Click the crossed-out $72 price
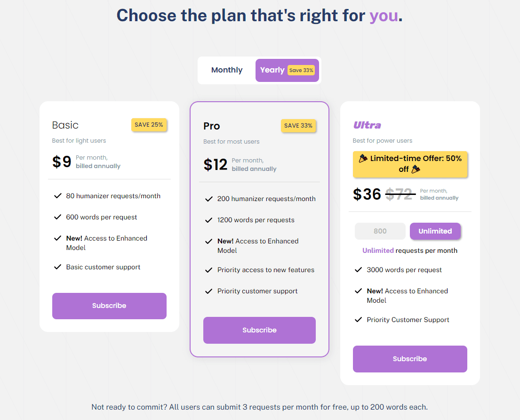This screenshot has height=420, width=520. (399, 194)
